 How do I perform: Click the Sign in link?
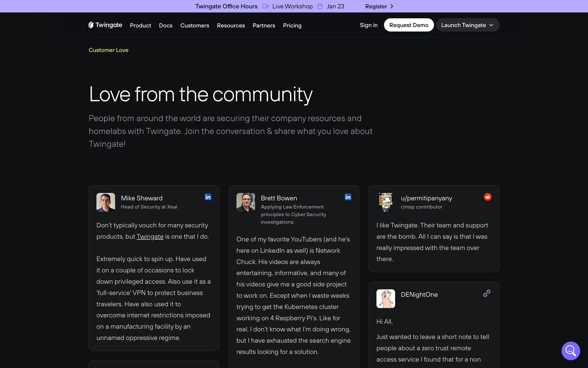[368, 25]
